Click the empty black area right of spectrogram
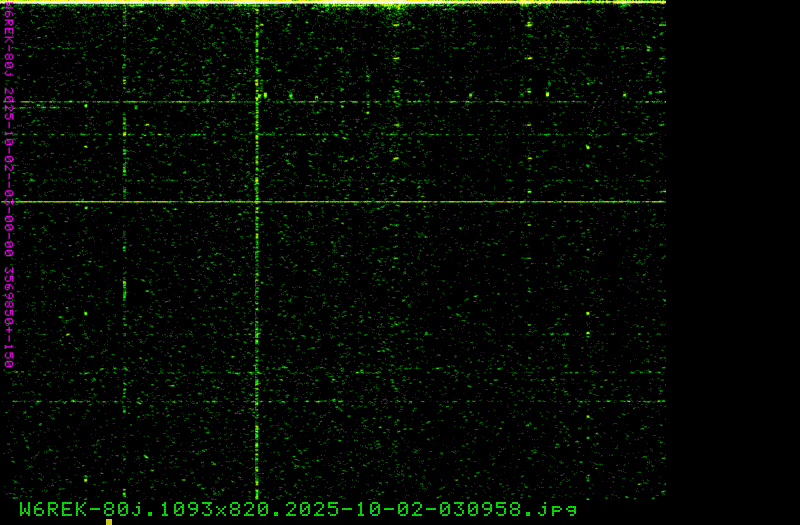 tap(732, 260)
